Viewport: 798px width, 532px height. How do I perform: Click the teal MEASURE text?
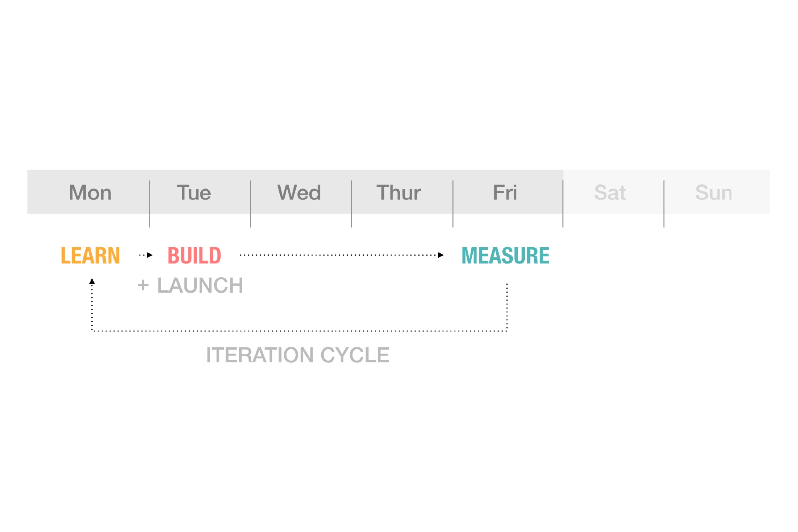pos(505,255)
